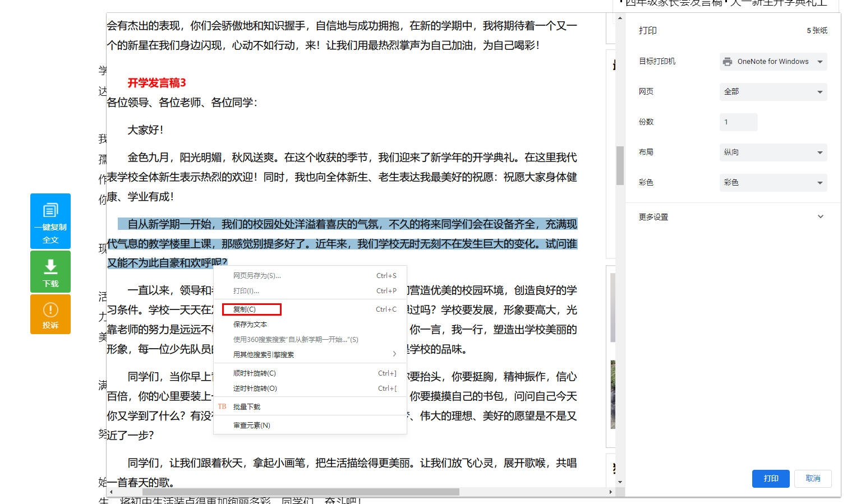Image resolution: width=847 pixels, height=504 pixels.
Task: Open the target printer dropdown
Action: pyautogui.click(x=773, y=62)
